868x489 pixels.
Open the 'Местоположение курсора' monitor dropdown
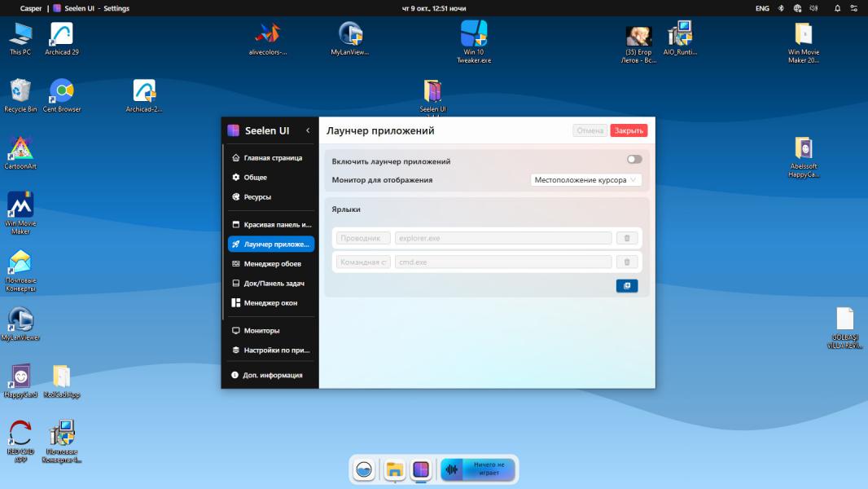coord(586,180)
